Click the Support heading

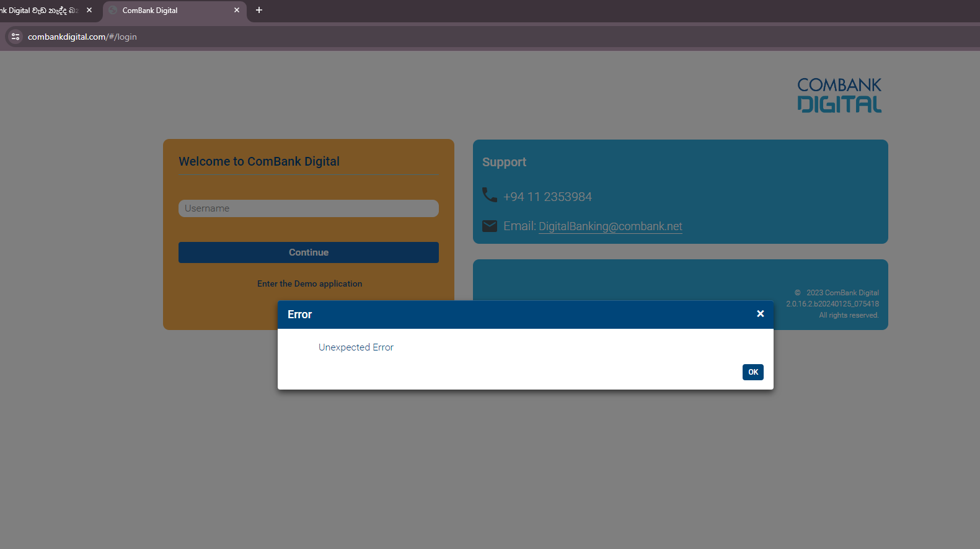click(x=504, y=162)
